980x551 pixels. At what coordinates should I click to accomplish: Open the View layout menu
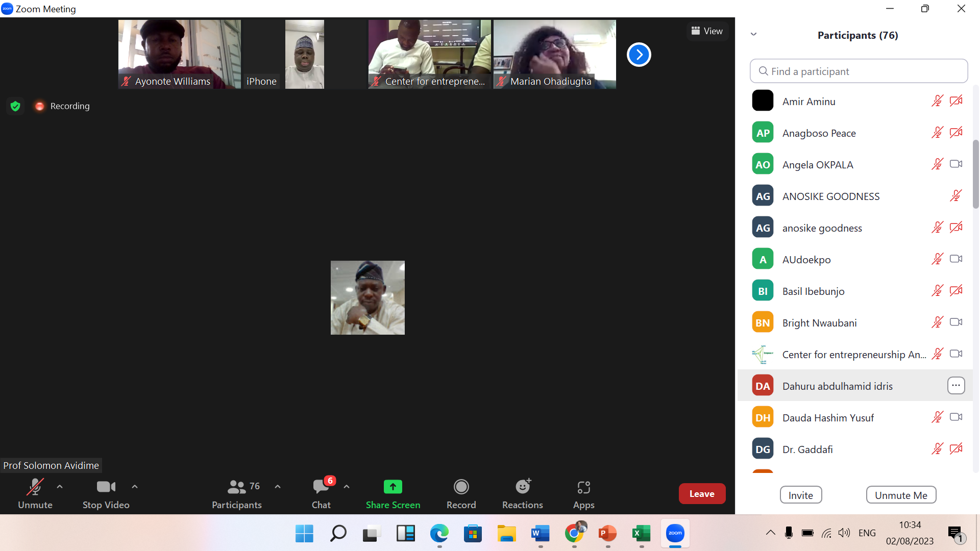707,31
